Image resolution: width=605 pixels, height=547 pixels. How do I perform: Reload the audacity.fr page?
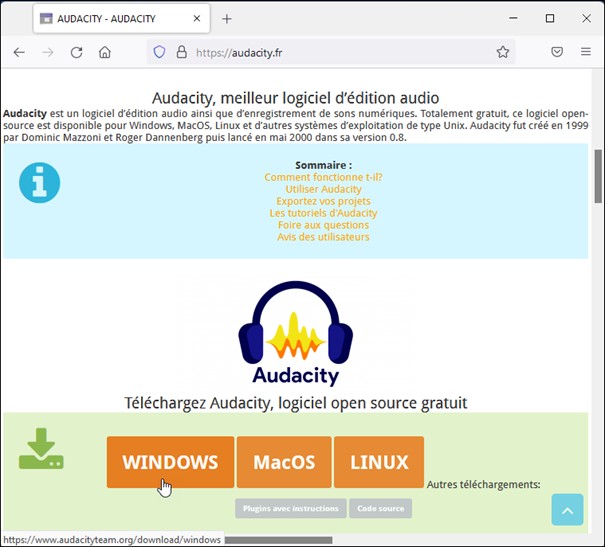pyautogui.click(x=76, y=52)
